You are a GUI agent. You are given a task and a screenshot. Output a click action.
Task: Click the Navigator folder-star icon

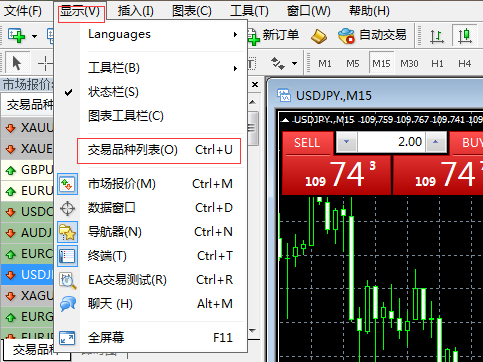tap(68, 232)
